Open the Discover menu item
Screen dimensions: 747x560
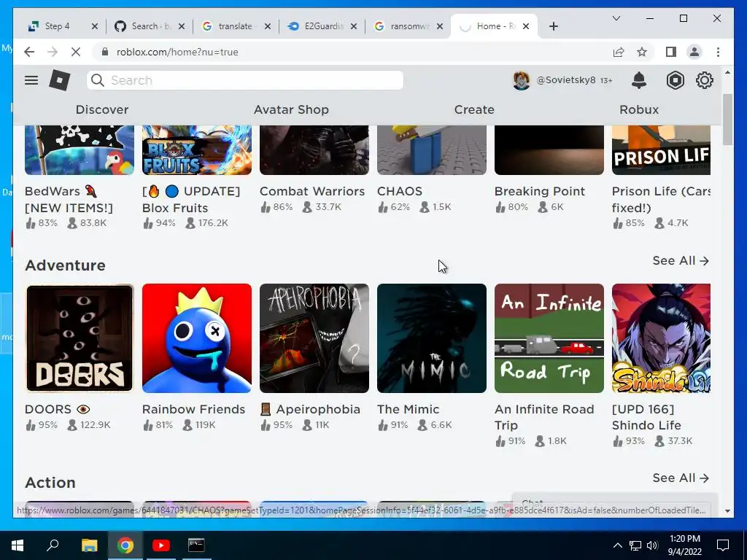(x=102, y=109)
